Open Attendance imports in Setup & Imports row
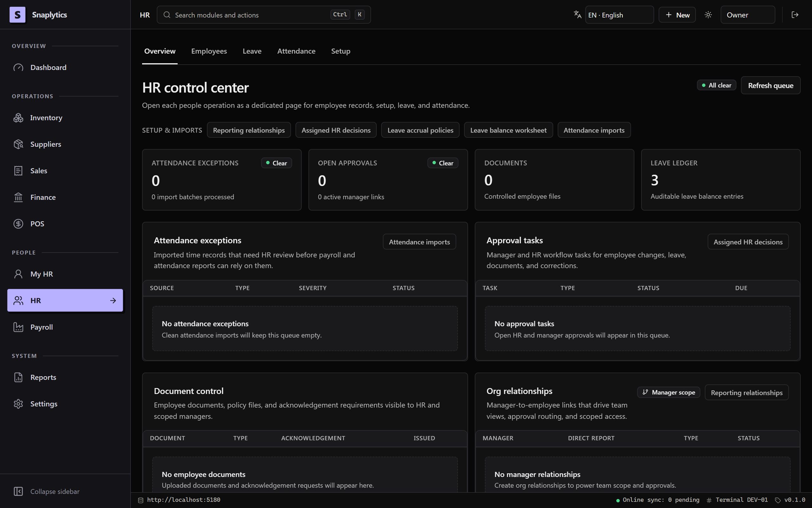The width and height of the screenshot is (812, 508). pos(594,130)
